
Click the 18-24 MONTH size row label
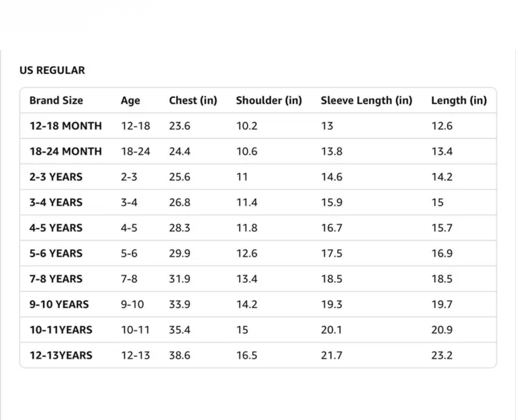(x=66, y=151)
